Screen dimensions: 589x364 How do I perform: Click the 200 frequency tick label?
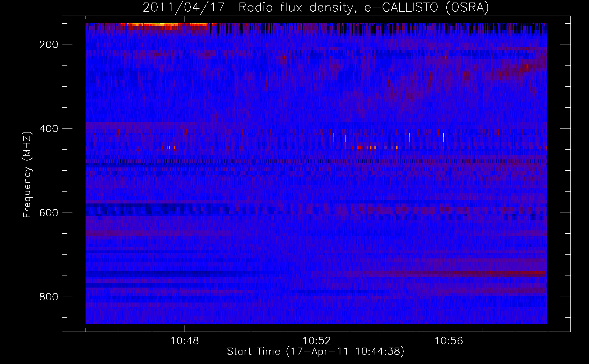click(49, 44)
